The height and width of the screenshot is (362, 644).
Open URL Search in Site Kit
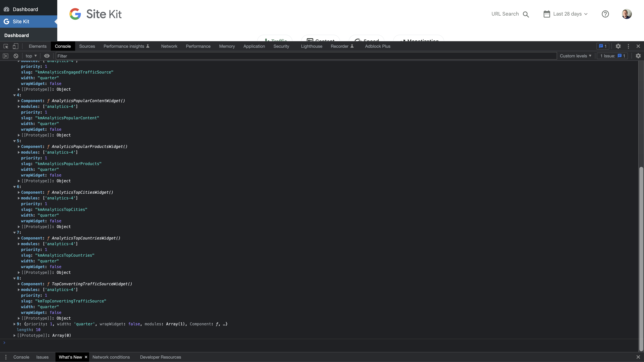pos(510,14)
